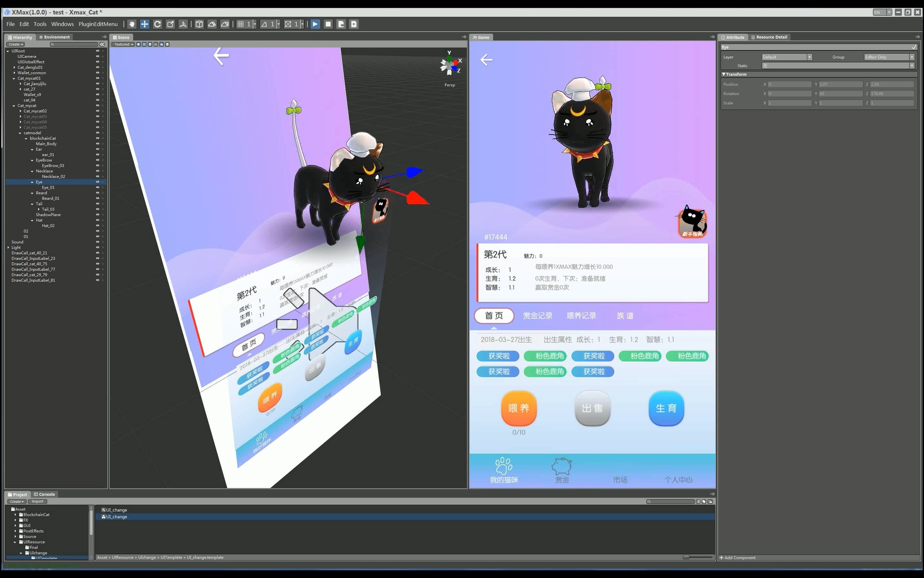Toggle visibility of Sound
Screen dimensions: 924x578
pos(97,242)
